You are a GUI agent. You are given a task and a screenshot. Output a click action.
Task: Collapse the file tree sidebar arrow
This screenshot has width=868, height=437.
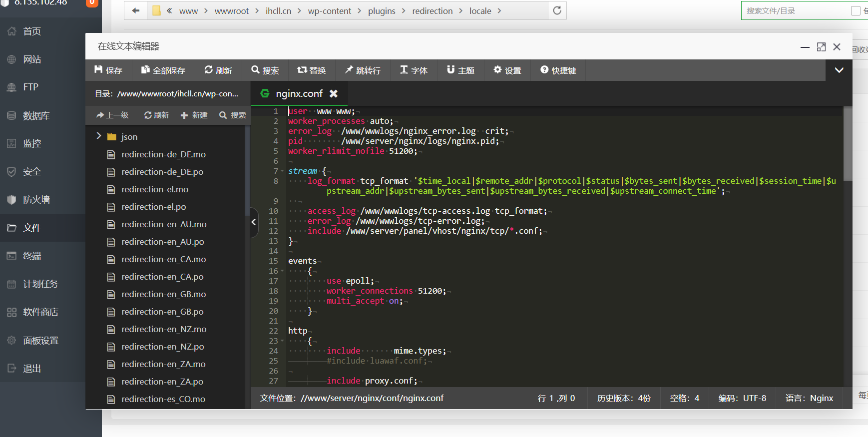point(254,222)
